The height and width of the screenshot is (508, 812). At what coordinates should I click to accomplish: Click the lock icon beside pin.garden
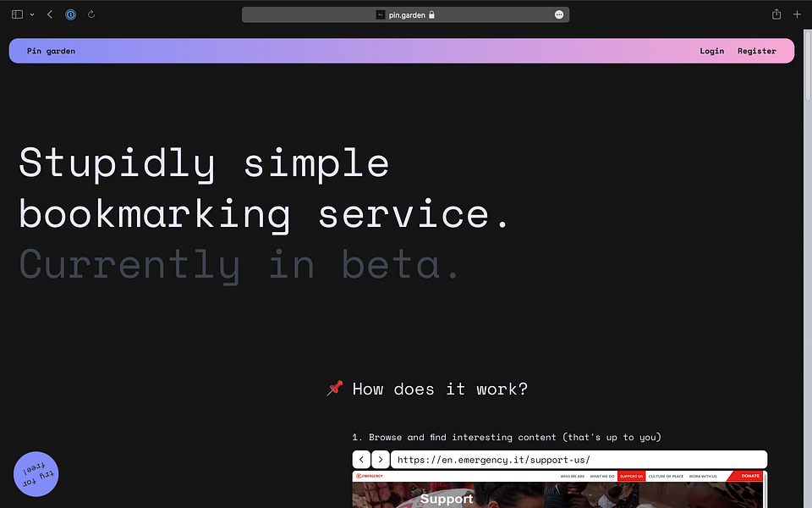tap(432, 14)
